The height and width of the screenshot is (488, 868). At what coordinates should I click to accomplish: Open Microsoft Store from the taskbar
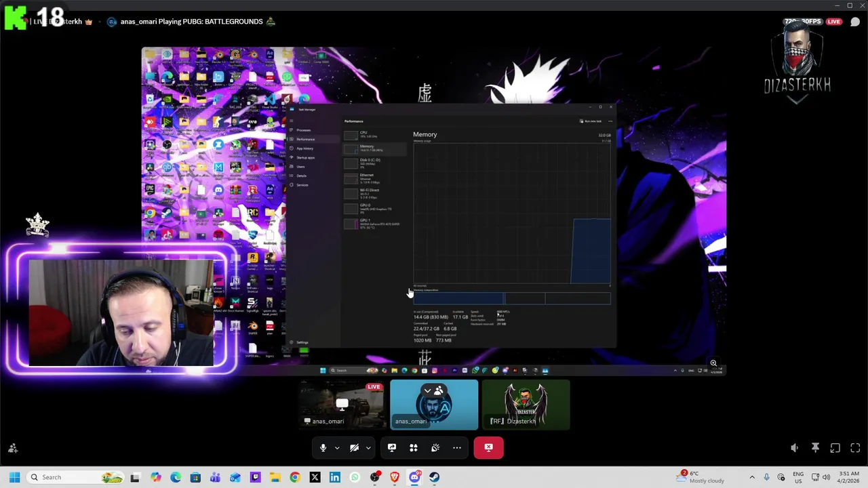195,477
